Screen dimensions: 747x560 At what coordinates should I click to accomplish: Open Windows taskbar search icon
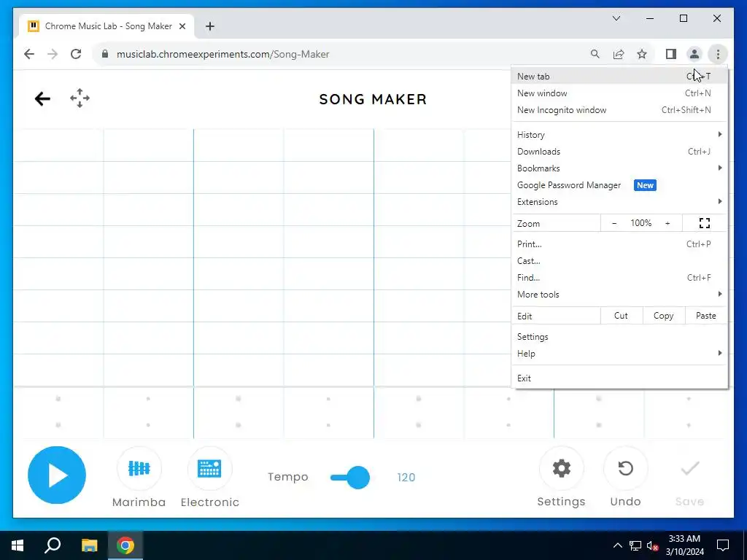(53, 545)
